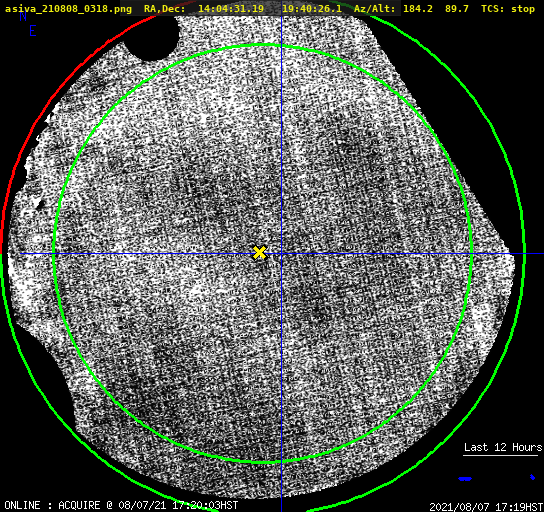Click the RA,Dec label in header

pos(165,9)
